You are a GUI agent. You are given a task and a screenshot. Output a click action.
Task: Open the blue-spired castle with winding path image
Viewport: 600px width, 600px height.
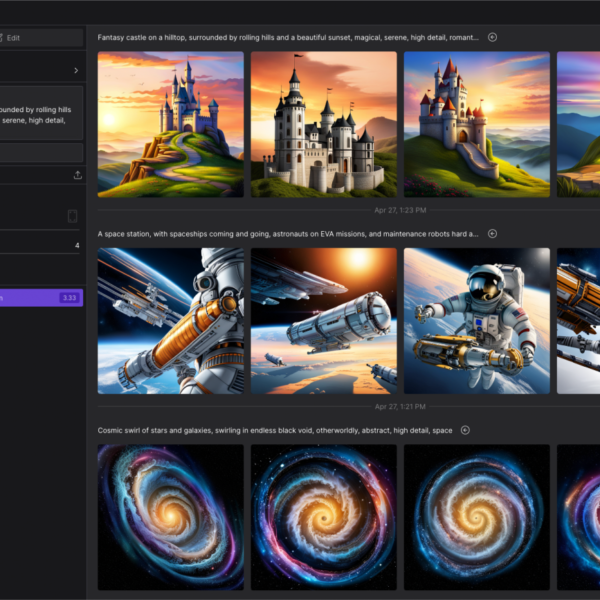[171, 124]
